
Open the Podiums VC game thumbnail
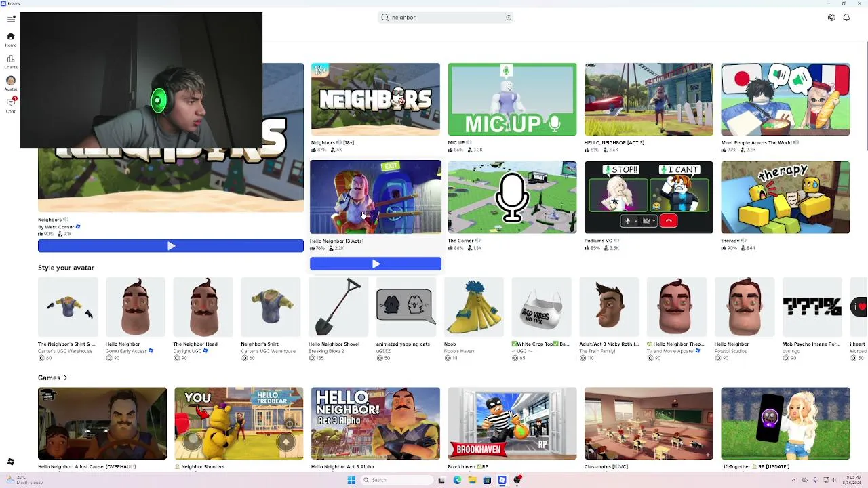click(649, 197)
